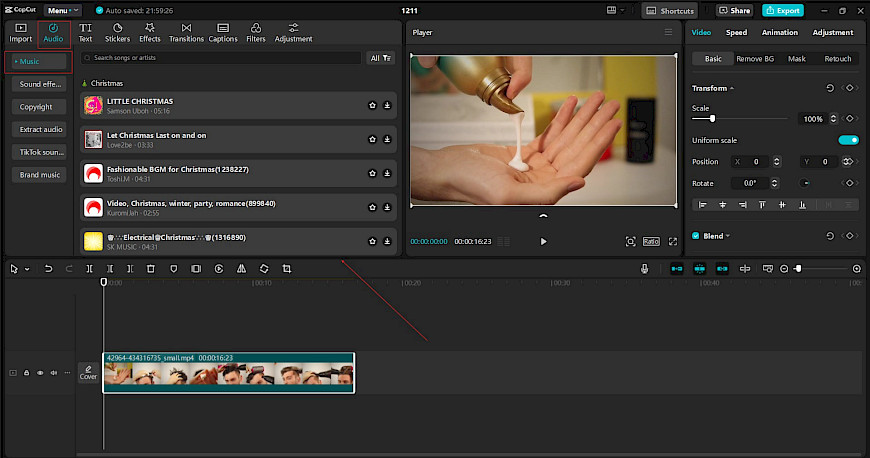
Task: Open the Captions panel
Action: click(222, 33)
